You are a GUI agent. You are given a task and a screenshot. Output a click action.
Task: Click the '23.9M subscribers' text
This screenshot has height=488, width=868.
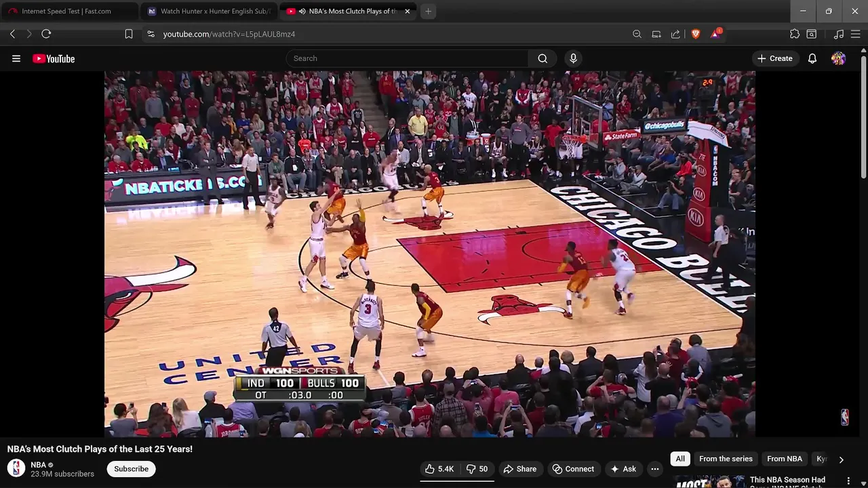(x=62, y=474)
